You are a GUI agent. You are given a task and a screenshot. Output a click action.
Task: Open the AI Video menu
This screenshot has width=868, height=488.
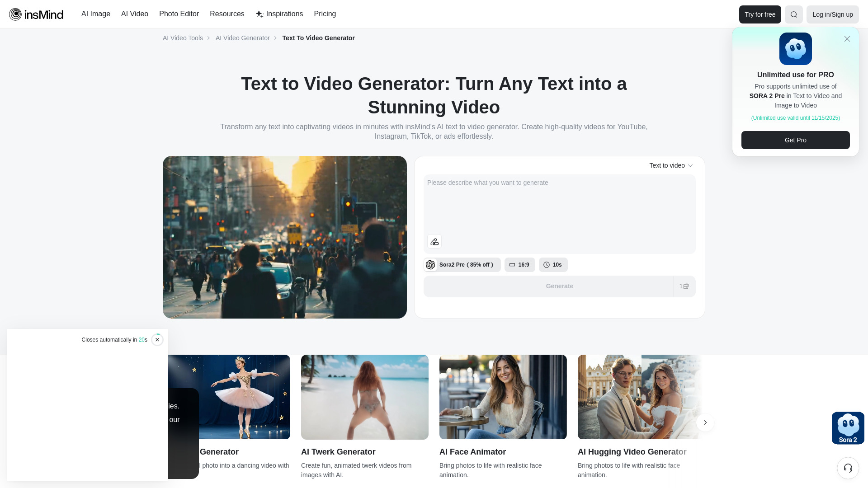click(x=134, y=14)
